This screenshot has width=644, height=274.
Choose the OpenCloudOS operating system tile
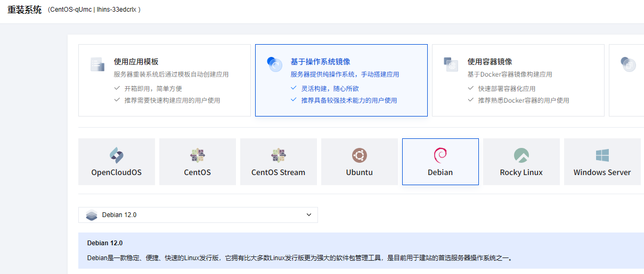pos(117,162)
